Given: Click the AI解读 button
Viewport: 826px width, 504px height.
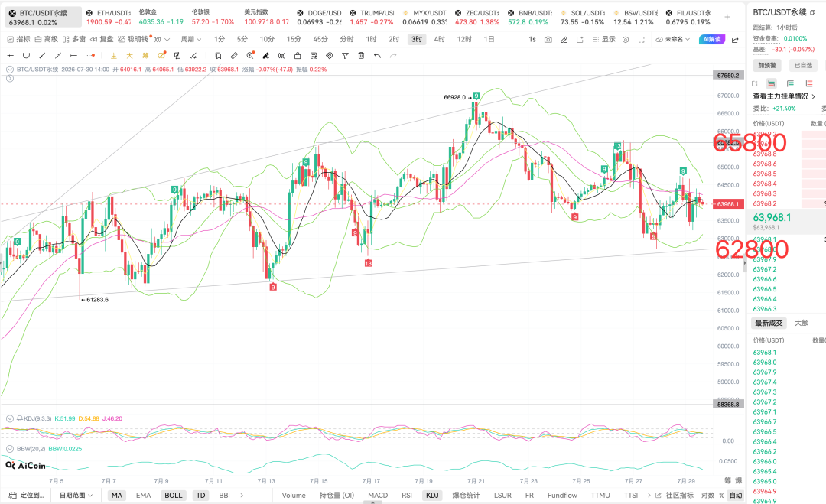Looking at the screenshot, I should (711, 40).
